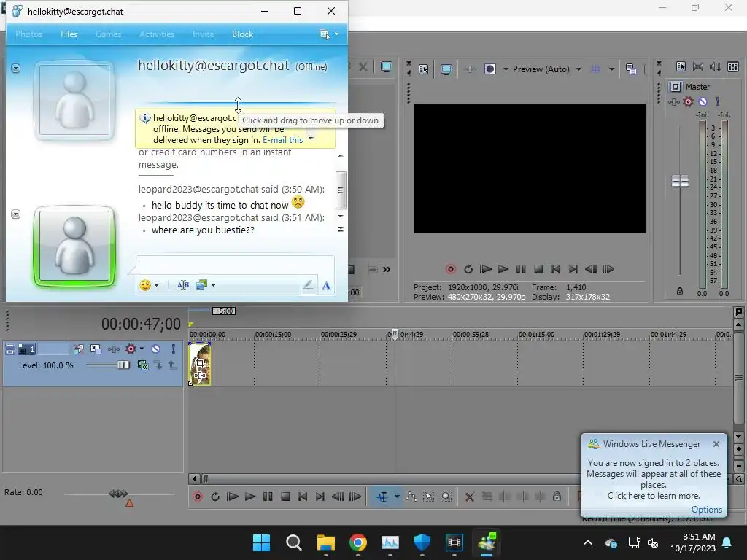The width and height of the screenshot is (747, 560).
Task: Open Mixing Console from Master Bus toolbar
Action: pyautogui.click(x=733, y=66)
